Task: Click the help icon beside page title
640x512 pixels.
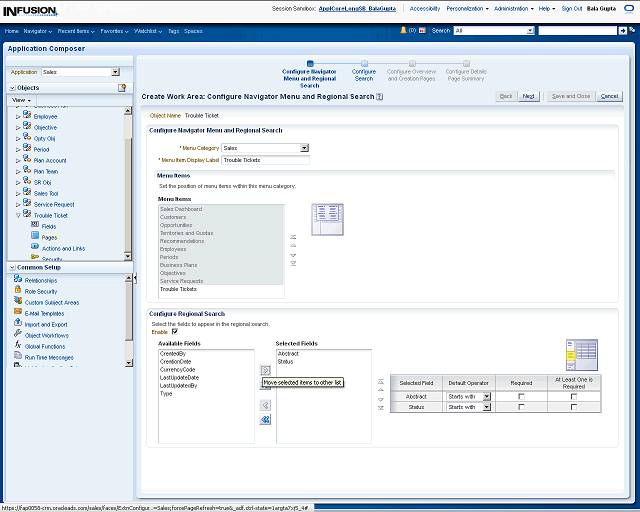Action: (x=381, y=97)
